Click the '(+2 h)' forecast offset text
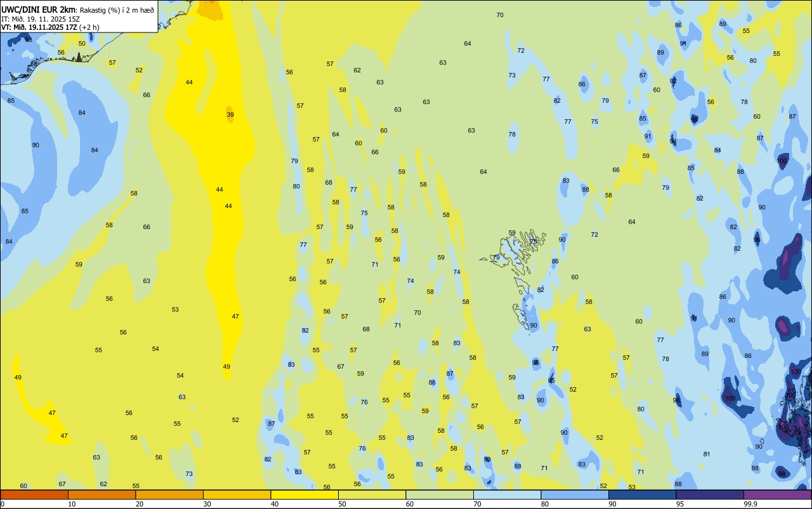The width and height of the screenshot is (812, 509). click(x=89, y=27)
